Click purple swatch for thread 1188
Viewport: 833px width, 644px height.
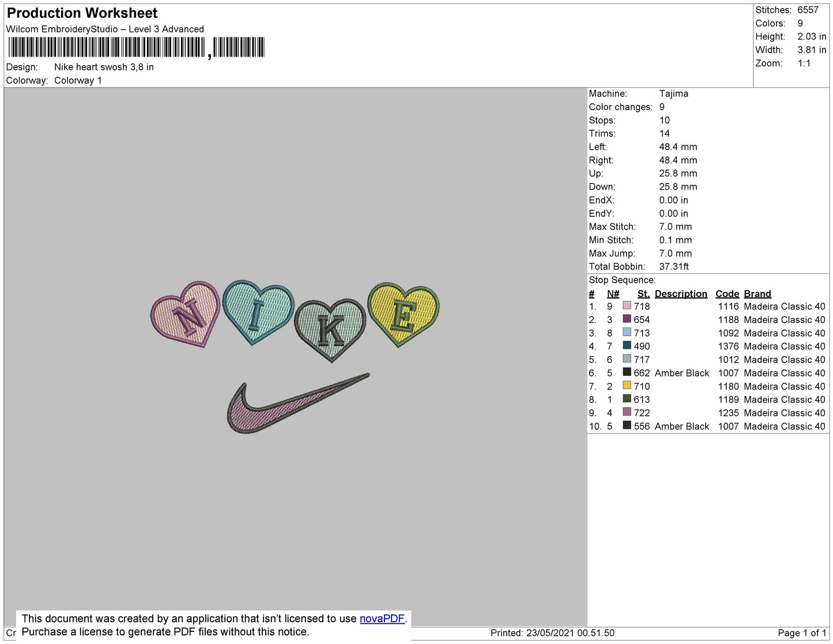tap(627, 319)
